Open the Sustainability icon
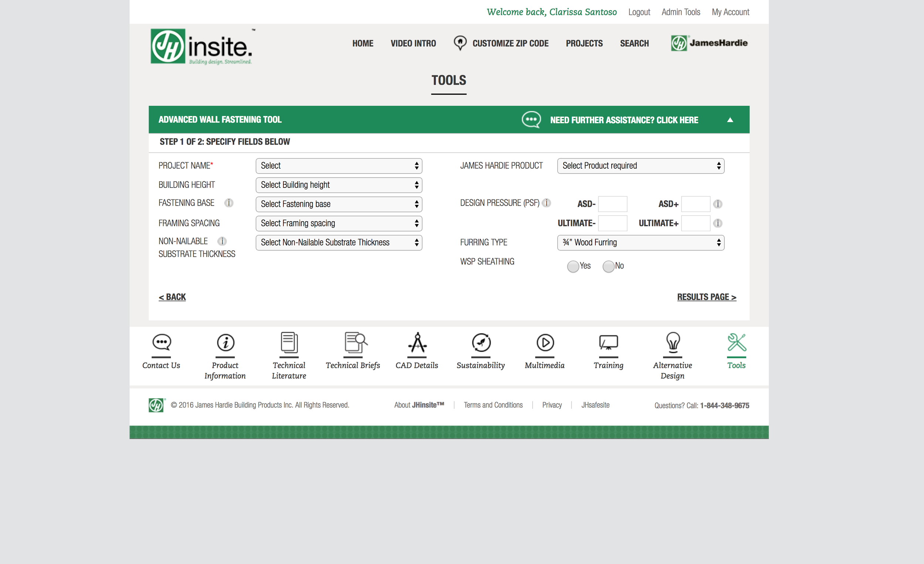Image resolution: width=924 pixels, height=564 pixels. point(481,342)
